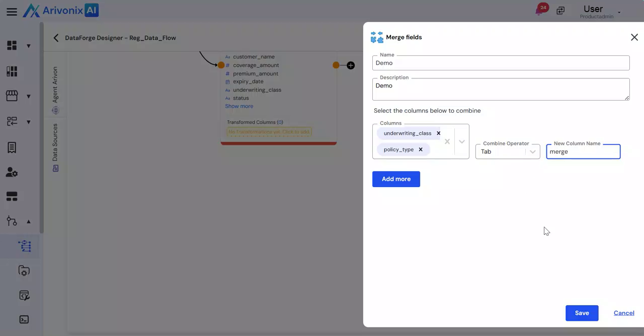644x336 pixels.
Task: Open the hamburger navigation menu
Action: (12, 12)
